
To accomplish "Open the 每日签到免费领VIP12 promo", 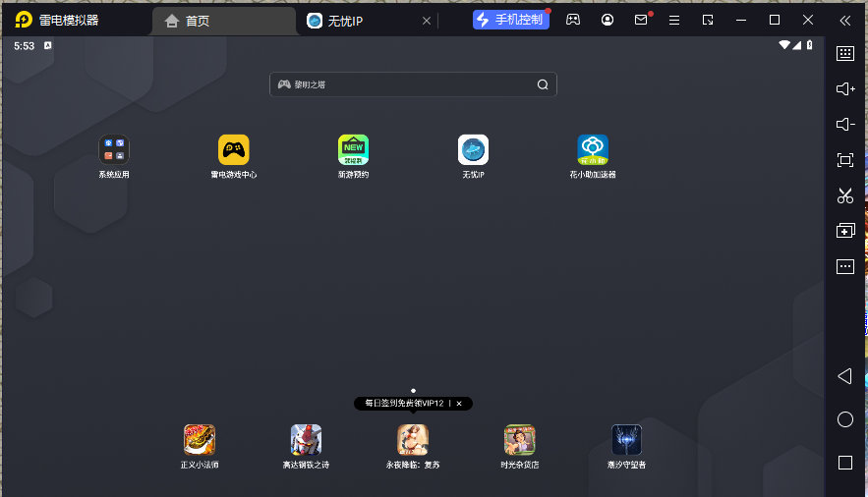I will pyautogui.click(x=404, y=404).
